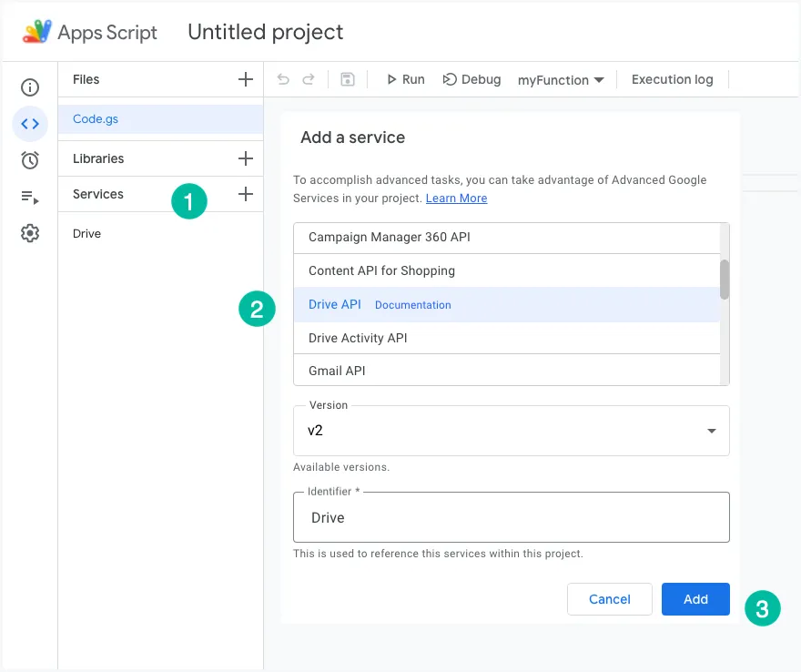Click the Learn More link
This screenshot has height=672, width=801.
click(456, 198)
